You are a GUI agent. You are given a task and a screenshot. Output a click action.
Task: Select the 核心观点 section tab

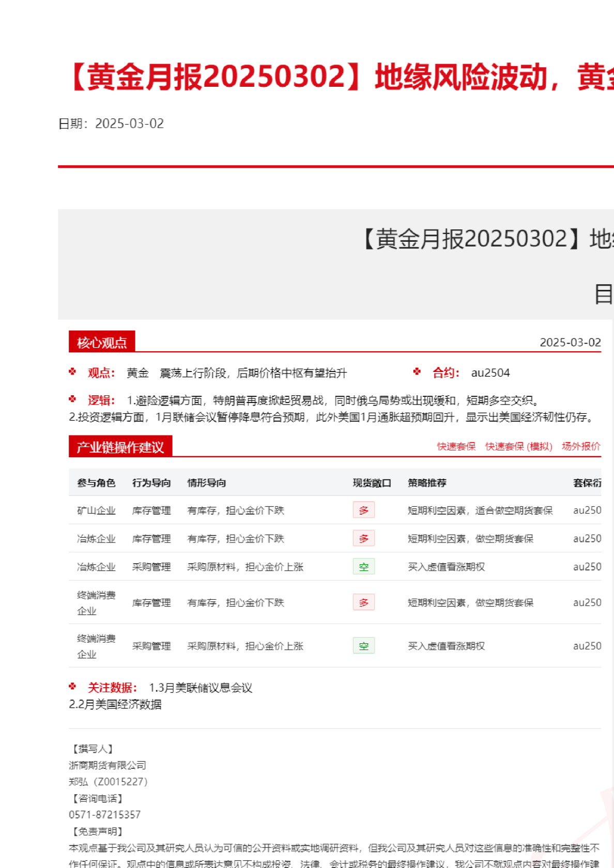tap(102, 342)
